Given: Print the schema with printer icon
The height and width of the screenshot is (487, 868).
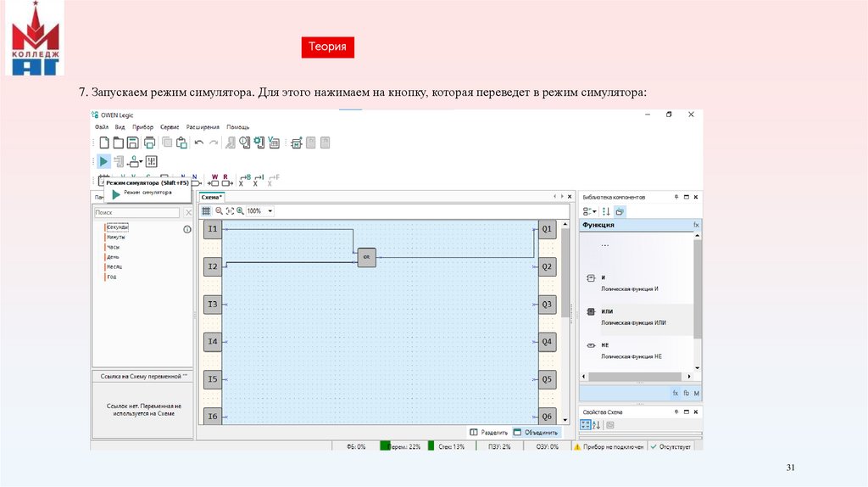Looking at the screenshot, I should tap(149, 143).
